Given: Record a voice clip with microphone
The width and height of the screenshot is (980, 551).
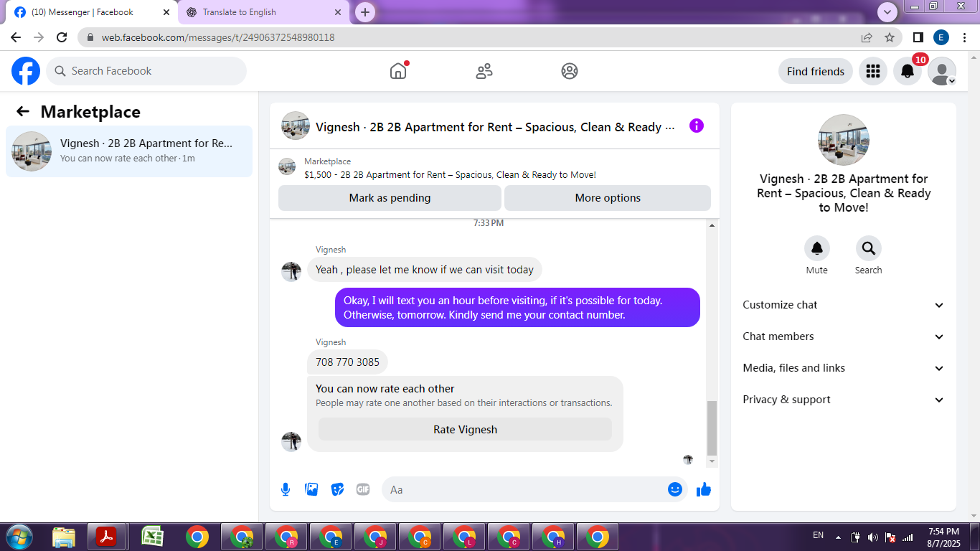Looking at the screenshot, I should click(286, 489).
